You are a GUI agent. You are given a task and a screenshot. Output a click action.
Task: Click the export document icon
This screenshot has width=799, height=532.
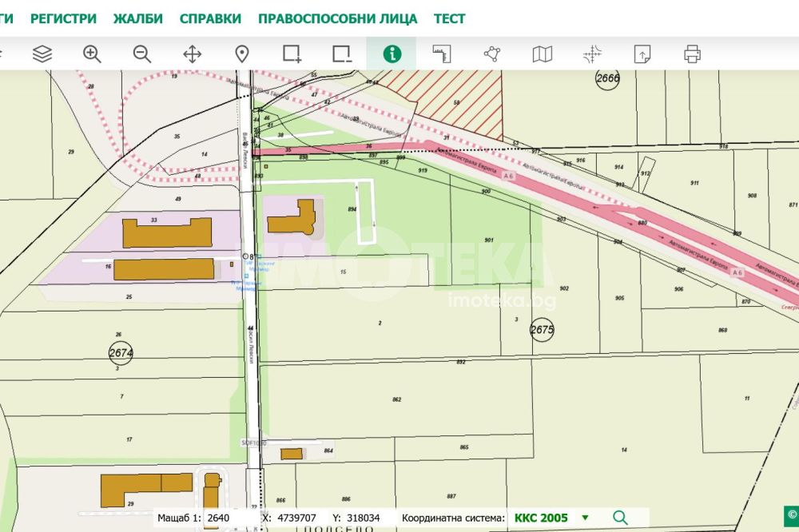point(642,54)
